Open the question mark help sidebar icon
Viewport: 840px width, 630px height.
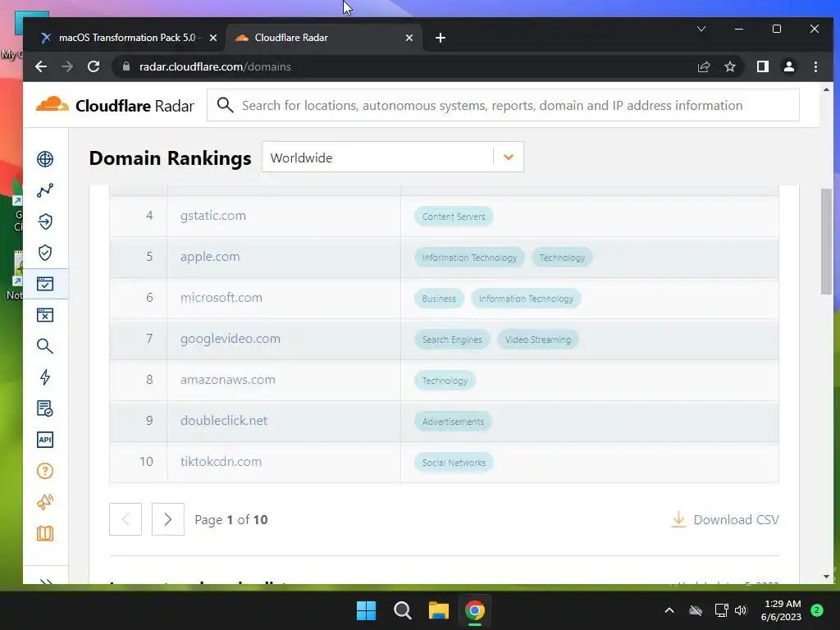point(45,471)
